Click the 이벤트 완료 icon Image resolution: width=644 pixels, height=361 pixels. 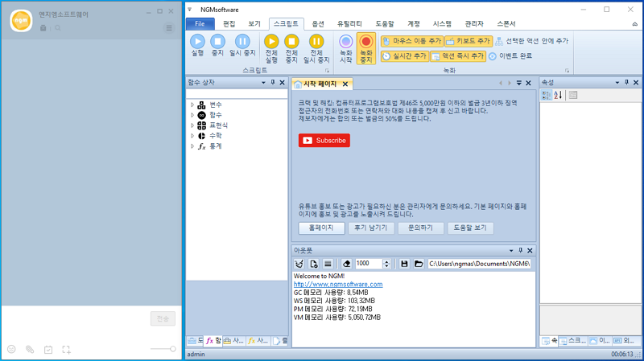click(x=493, y=55)
